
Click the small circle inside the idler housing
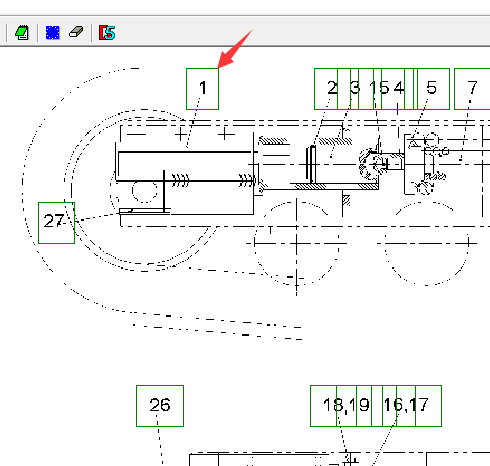[145, 191]
